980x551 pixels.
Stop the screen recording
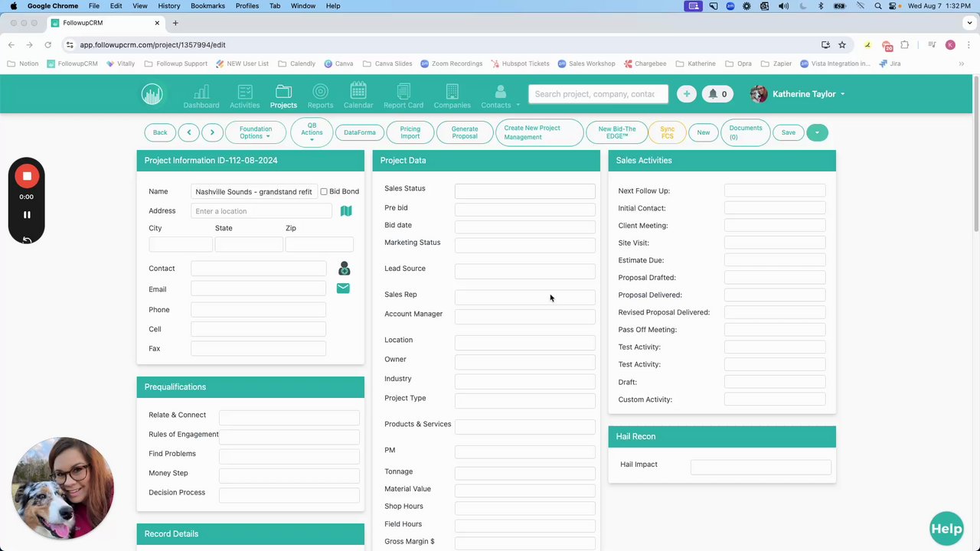click(x=27, y=176)
